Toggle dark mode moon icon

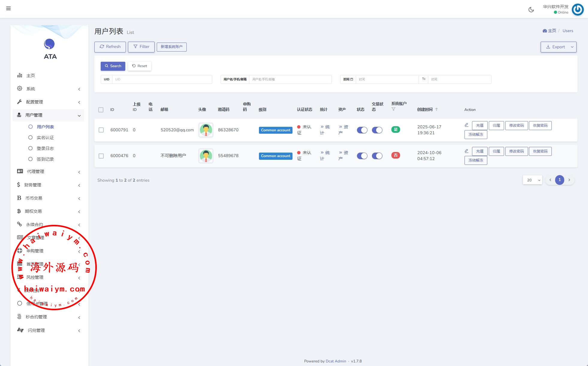[531, 10]
